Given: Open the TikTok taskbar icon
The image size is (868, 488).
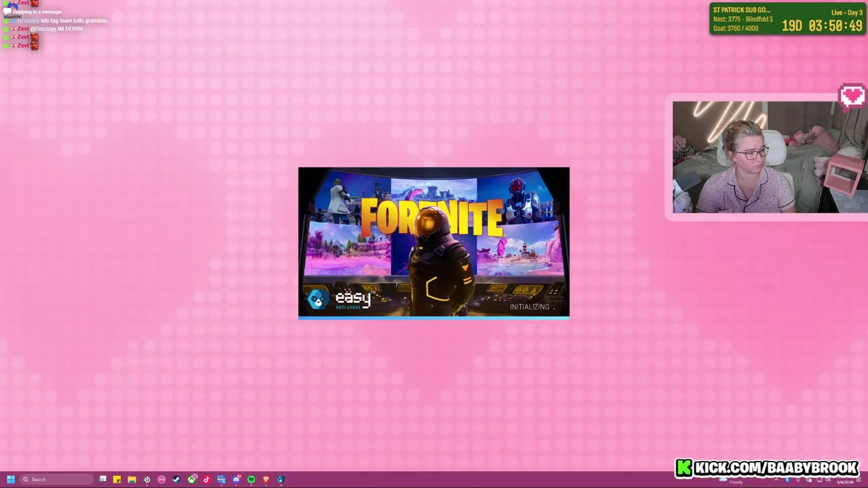Looking at the screenshot, I should 206,480.
